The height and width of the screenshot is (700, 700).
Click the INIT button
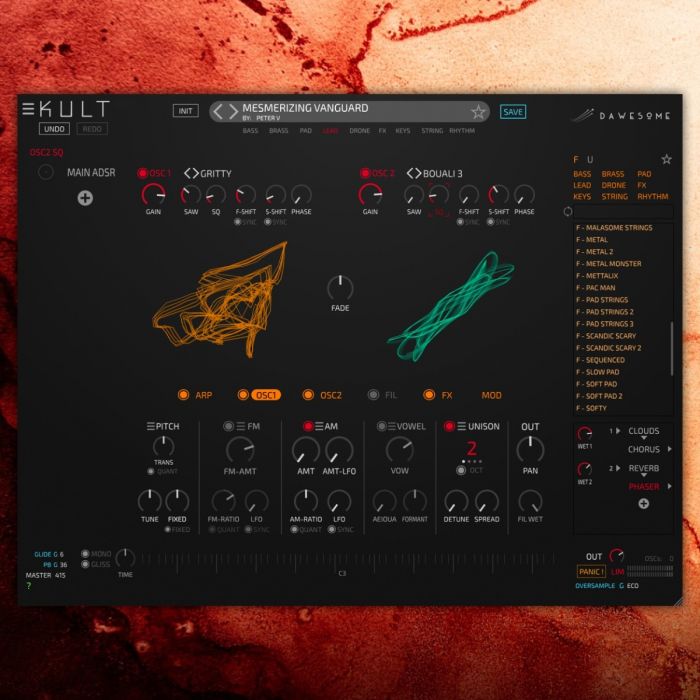click(186, 111)
